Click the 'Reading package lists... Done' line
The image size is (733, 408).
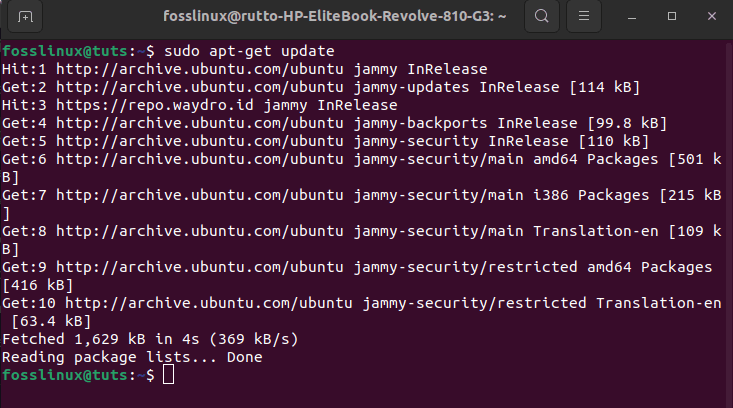pos(132,357)
